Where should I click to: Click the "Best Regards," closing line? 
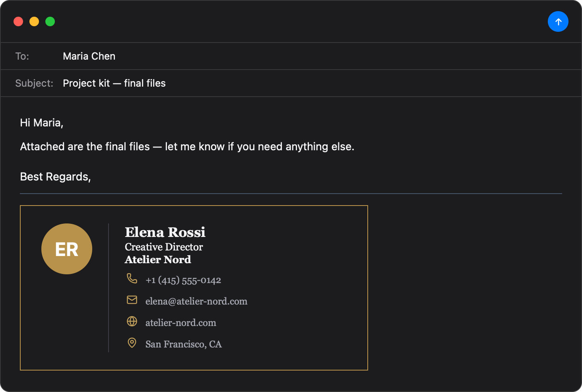55,177
